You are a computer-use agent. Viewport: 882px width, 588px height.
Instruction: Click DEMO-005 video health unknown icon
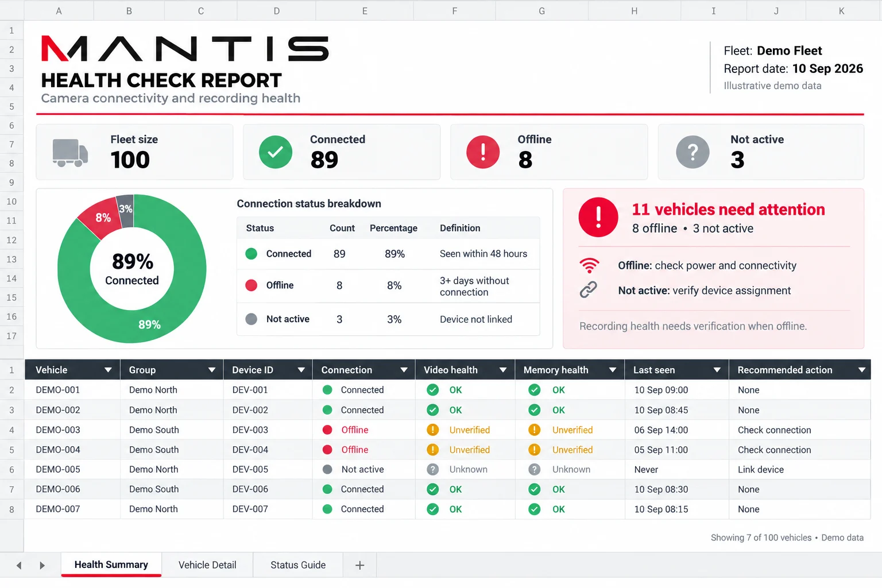click(433, 469)
